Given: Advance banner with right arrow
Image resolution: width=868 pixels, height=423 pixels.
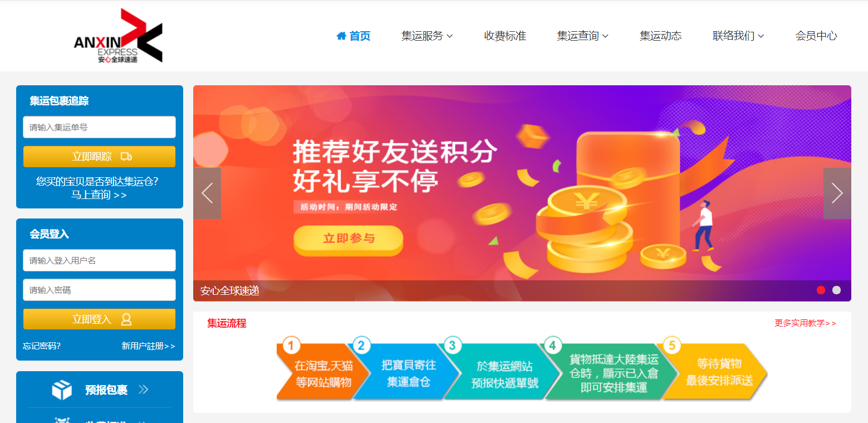Looking at the screenshot, I should (x=837, y=193).
